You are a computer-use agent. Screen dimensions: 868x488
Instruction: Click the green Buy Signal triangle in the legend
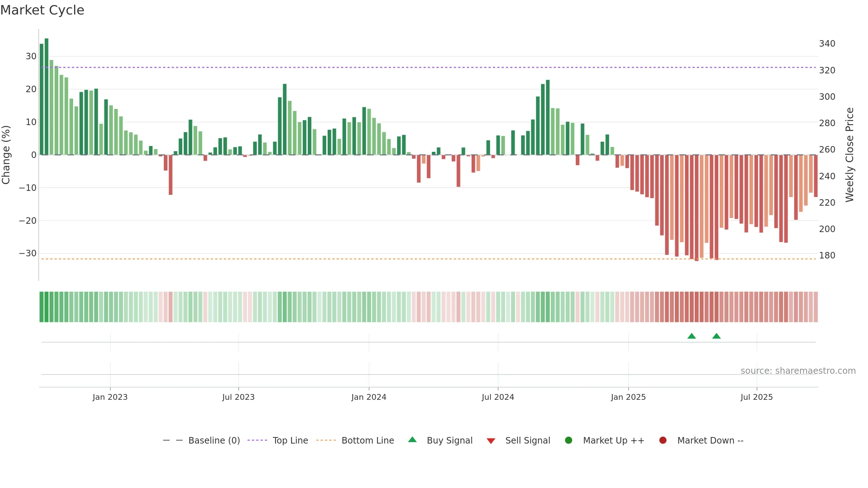coord(412,440)
